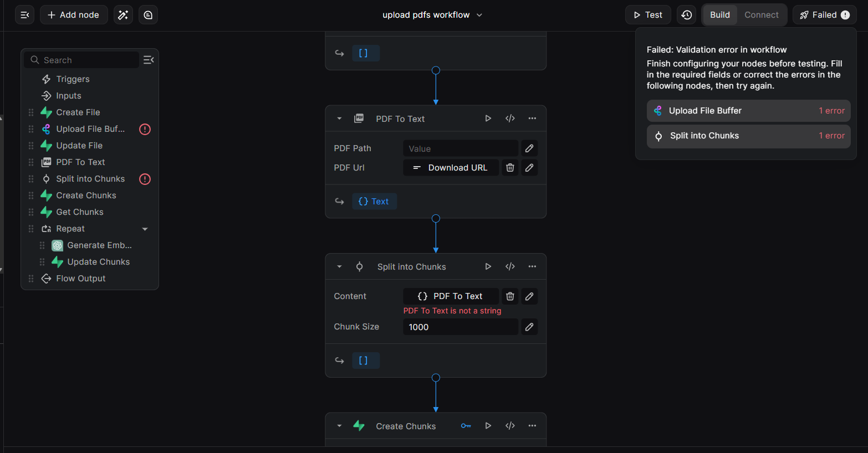Click the magic wand AI assistant icon
The height and width of the screenshot is (453, 868).
[123, 14]
